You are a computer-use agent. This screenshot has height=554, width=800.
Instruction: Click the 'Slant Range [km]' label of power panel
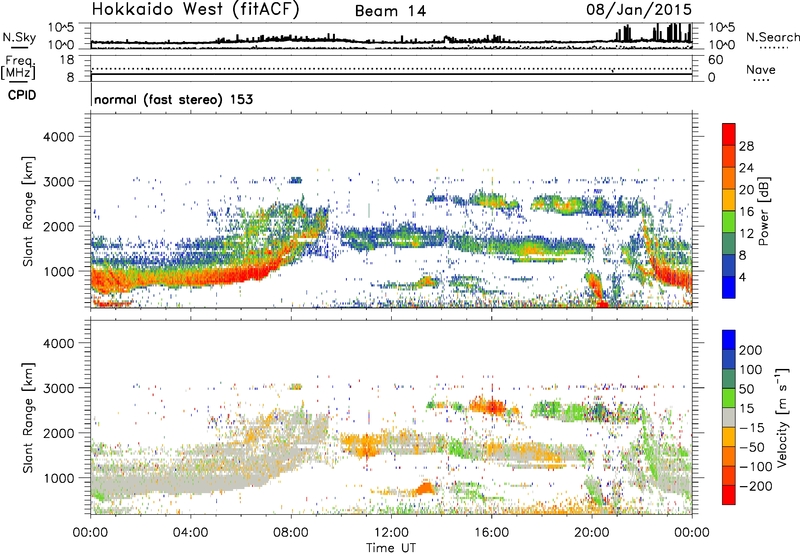(x=28, y=211)
